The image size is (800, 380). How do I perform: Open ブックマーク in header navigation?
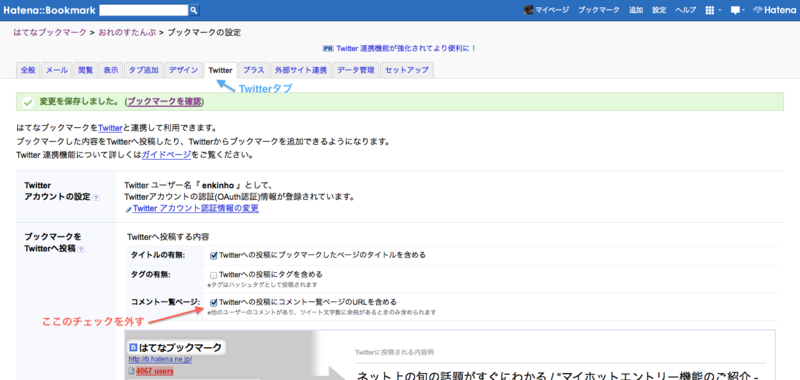[598, 10]
